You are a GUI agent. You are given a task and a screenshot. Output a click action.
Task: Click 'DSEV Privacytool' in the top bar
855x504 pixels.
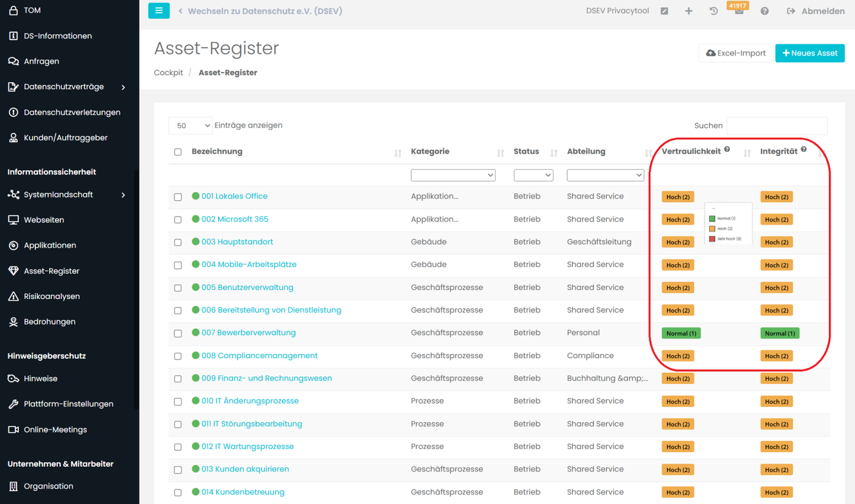(617, 11)
